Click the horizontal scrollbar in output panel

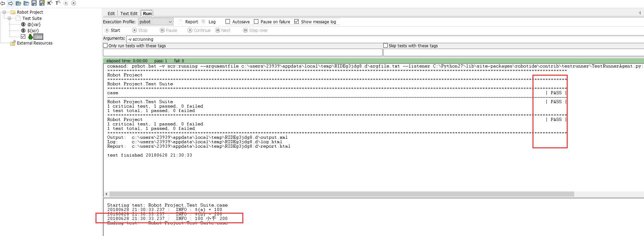(x=342, y=194)
